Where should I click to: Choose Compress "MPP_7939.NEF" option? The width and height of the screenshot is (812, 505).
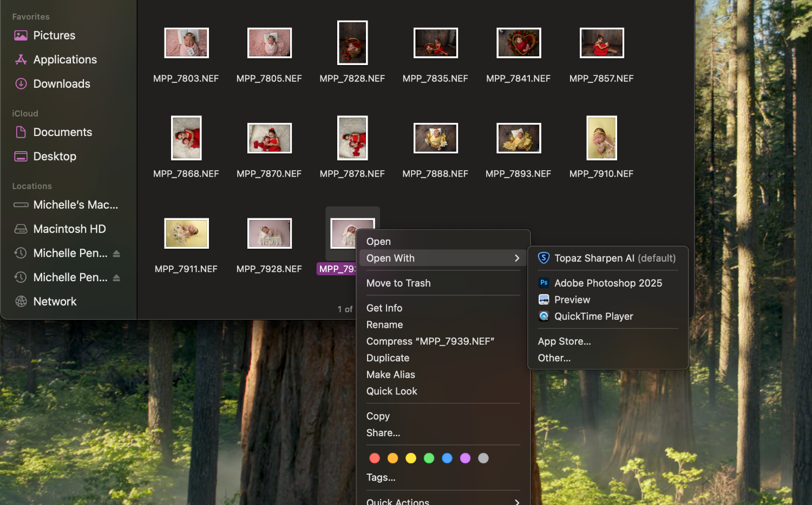point(430,341)
